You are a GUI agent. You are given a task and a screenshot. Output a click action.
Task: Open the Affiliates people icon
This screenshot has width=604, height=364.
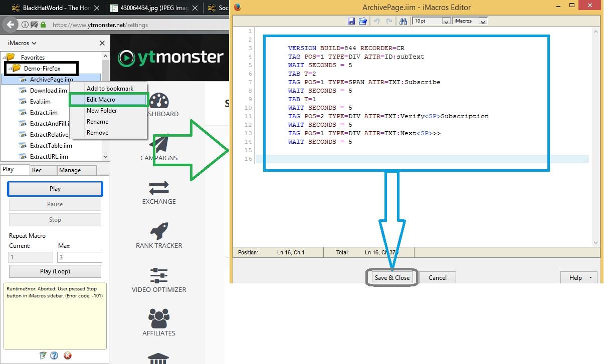click(159, 319)
